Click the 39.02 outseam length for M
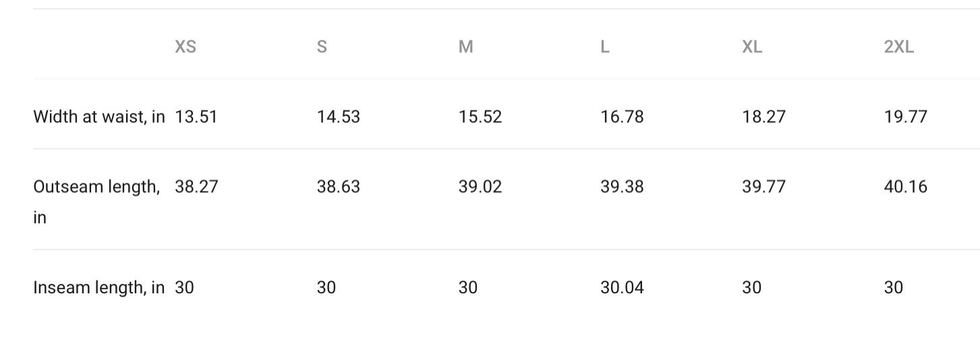The height and width of the screenshot is (356, 980). pos(480,186)
